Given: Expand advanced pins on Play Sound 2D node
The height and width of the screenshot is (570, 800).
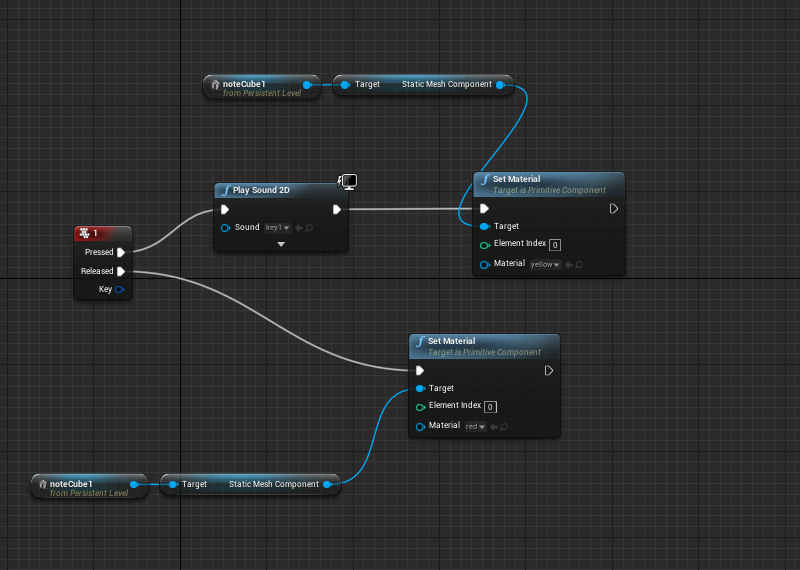Looking at the screenshot, I should pos(281,244).
